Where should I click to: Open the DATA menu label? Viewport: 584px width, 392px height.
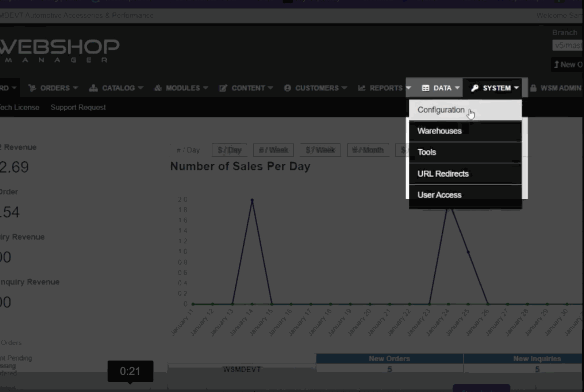coord(442,88)
